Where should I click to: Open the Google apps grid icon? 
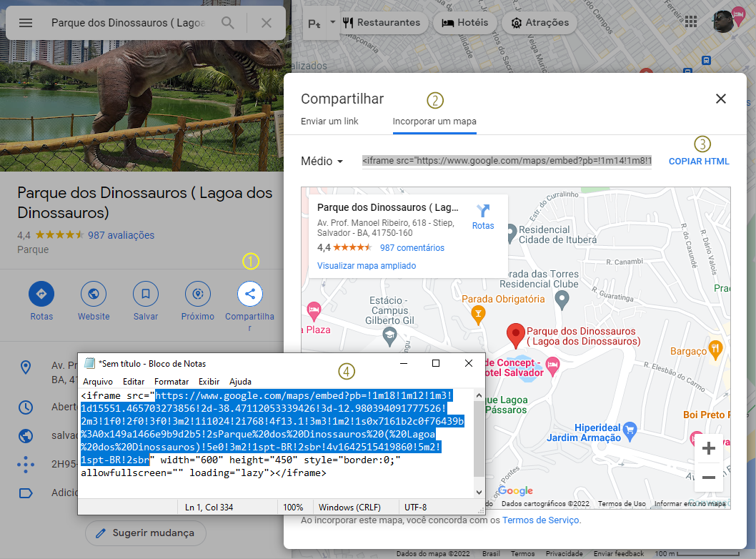pos(691,21)
